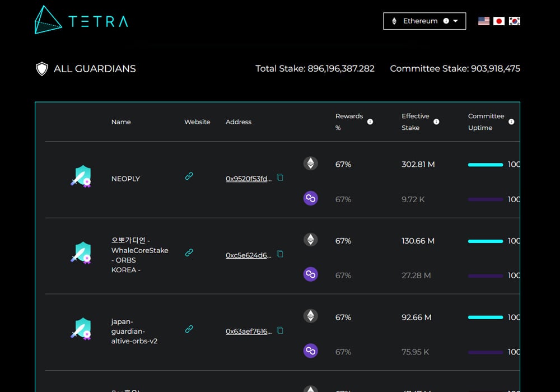560x392 pixels.
Task: Click japan-guardian Ethereum network icon
Action: (311, 316)
